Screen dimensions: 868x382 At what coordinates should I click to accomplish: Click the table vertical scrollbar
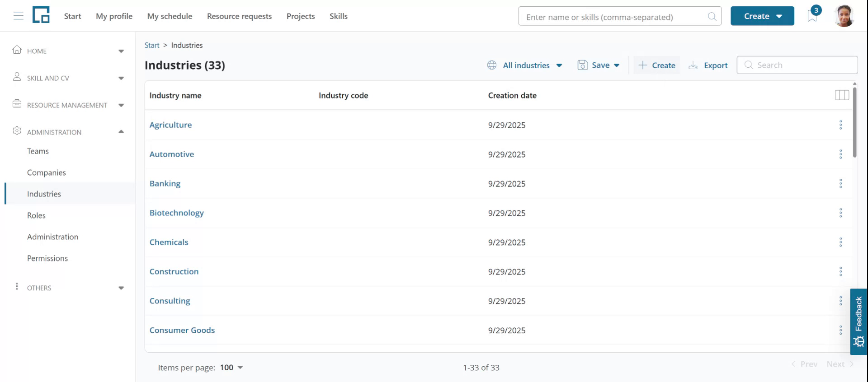click(854, 122)
